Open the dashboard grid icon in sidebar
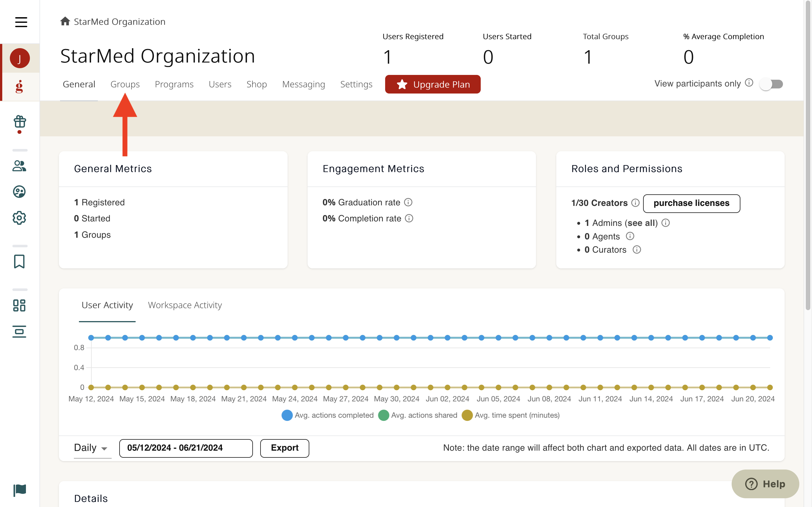Image resolution: width=812 pixels, height=507 pixels. (x=19, y=306)
